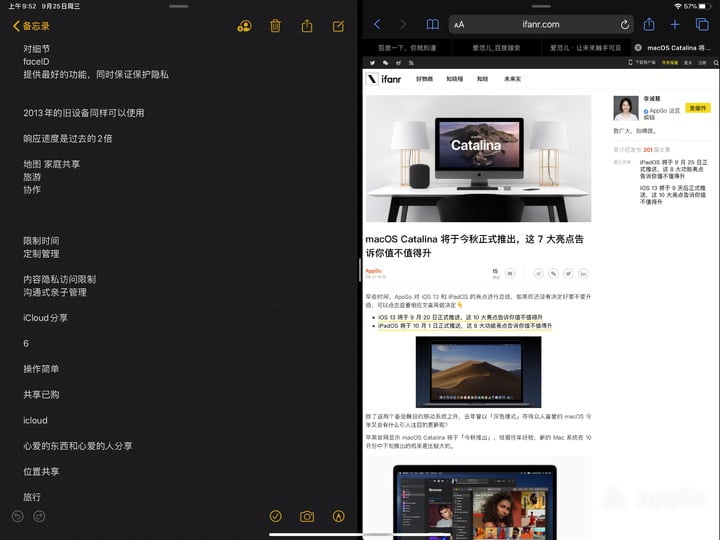720x540 pixels.
Task: Open sidebar article iPadOS 将于 9 月 25 日
Action: (x=674, y=169)
